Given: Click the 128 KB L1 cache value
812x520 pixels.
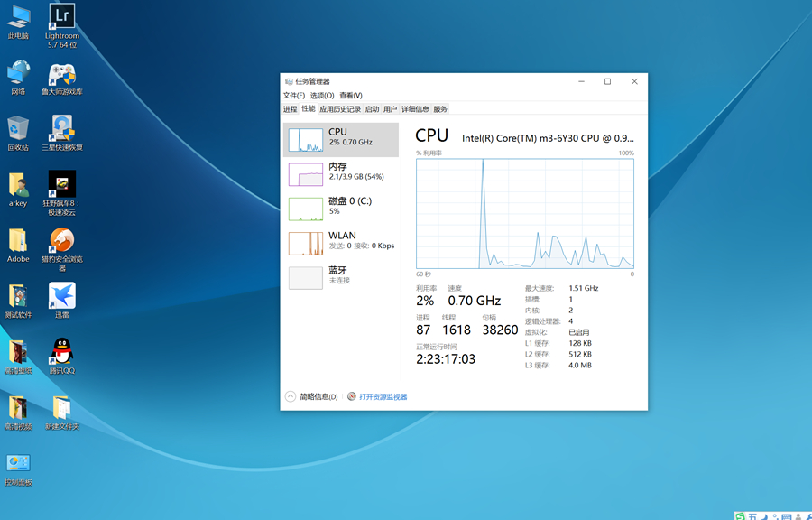Looking at the screenshot, I should [580, 343].
